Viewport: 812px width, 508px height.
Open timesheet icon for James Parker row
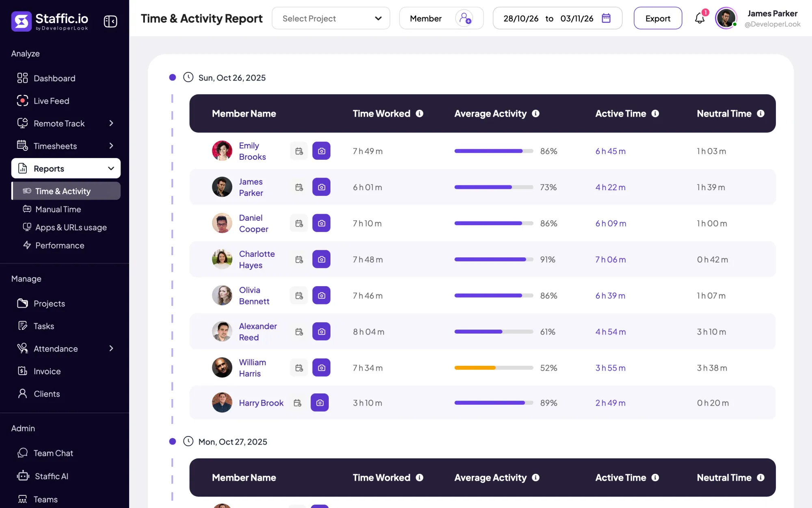299,187
